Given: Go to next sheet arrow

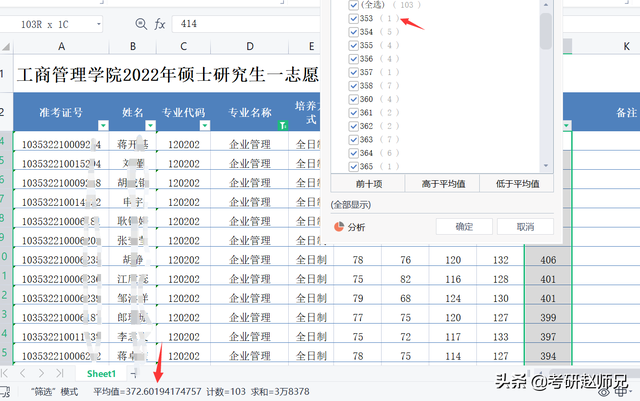Looking at the screenshot, I should 41,373.
